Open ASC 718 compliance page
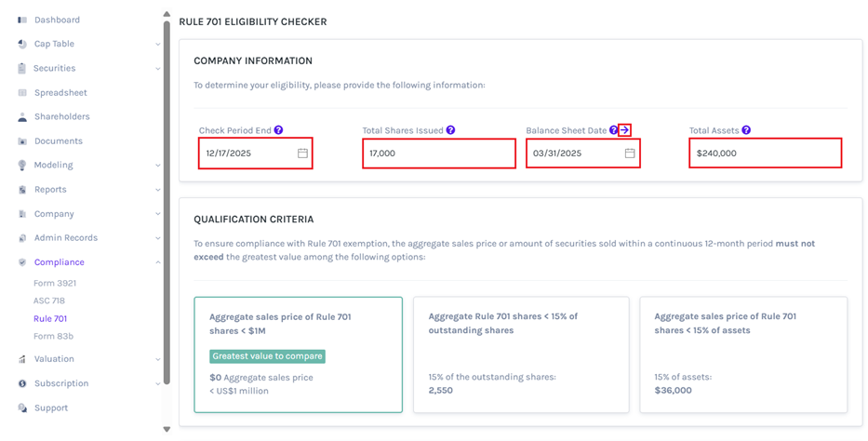The width and height of the screenshot is (868, 441). (x=49, y=301)
